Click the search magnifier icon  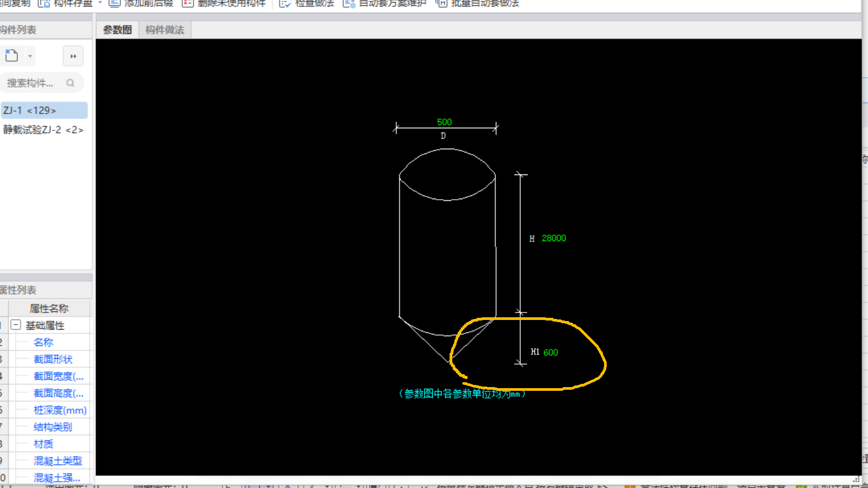click(70, 83)
